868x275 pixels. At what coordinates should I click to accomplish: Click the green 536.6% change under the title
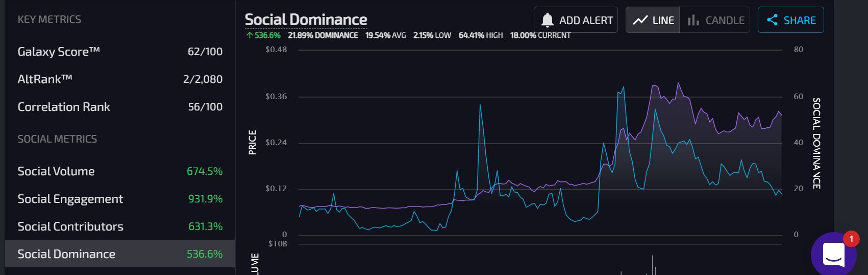[x=263, y=35]
